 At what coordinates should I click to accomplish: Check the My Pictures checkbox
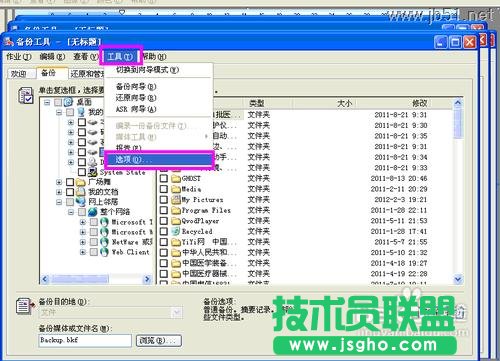163,200
